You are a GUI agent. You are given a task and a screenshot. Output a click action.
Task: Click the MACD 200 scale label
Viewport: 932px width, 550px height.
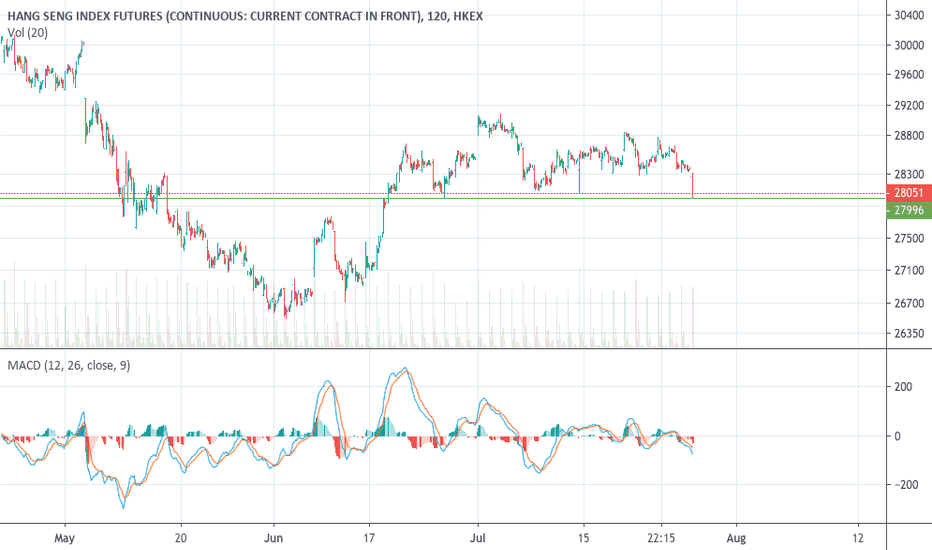point(903,386)
